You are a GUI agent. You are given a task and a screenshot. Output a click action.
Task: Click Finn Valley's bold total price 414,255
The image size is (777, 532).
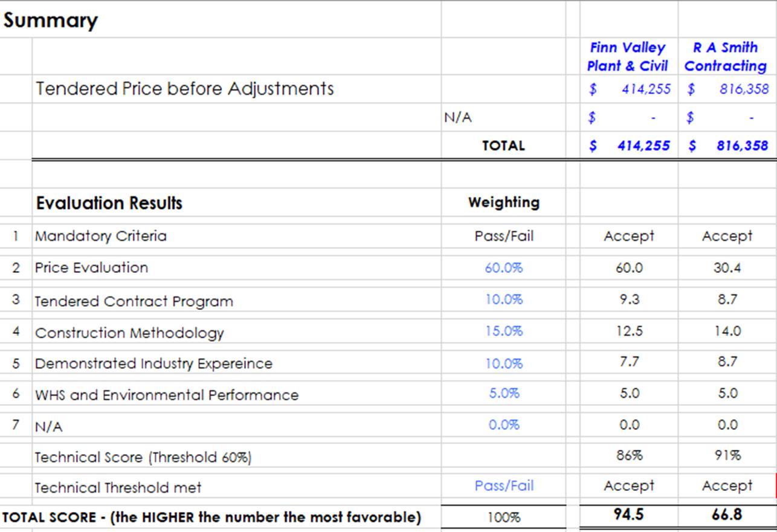[x=643, y=146]
